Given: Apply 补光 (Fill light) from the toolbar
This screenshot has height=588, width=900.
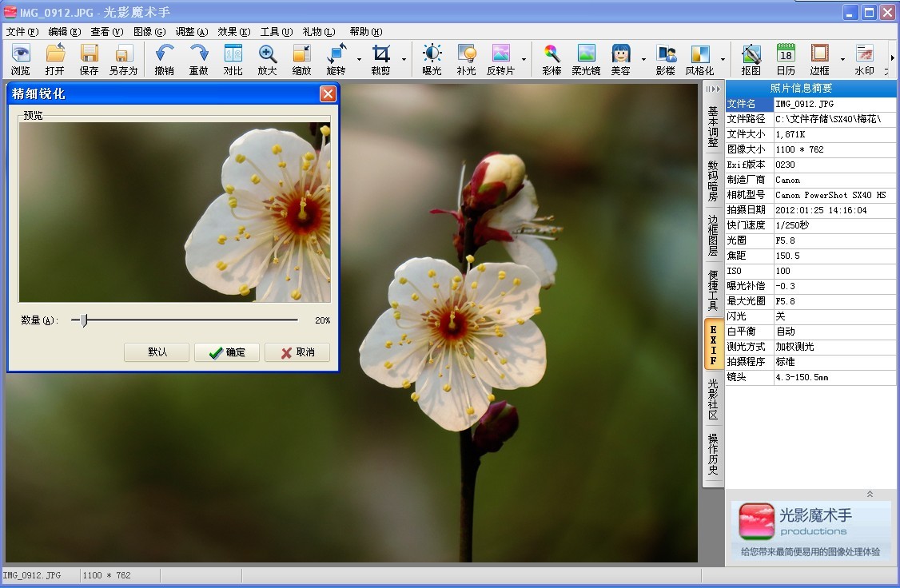Looking at the screenshot, I should [466, 59].
